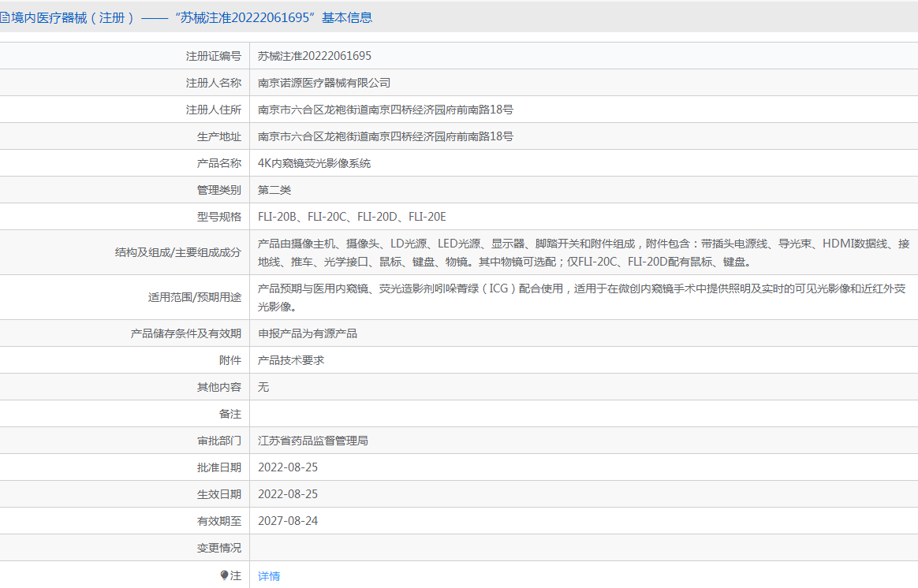Click the 附件 label
Viewport: 918px width, 588px height.
pyautogui.click(x=230, y=360)
